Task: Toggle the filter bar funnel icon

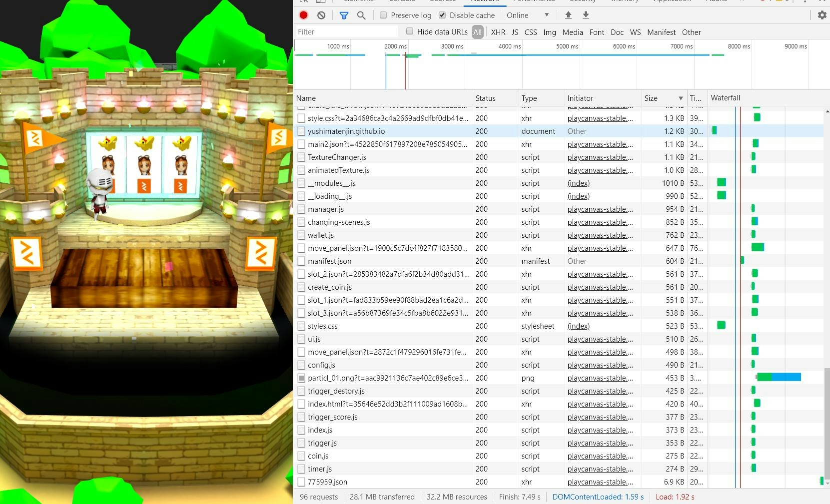Action: tap(344, 15)
